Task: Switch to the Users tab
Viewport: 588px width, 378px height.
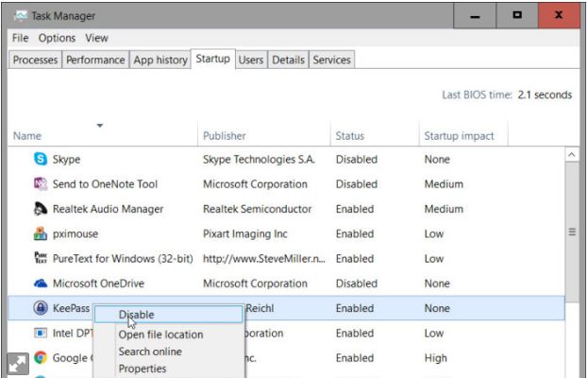Action: (251, 60)
